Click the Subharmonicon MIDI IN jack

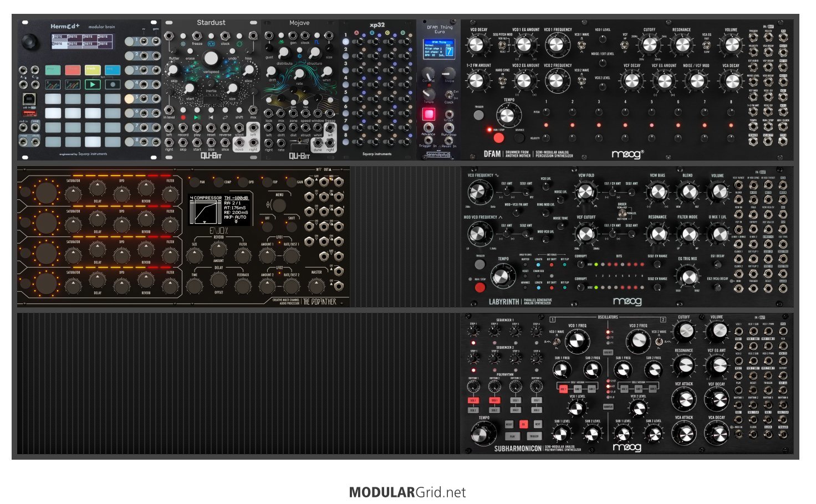pos(738,435)
